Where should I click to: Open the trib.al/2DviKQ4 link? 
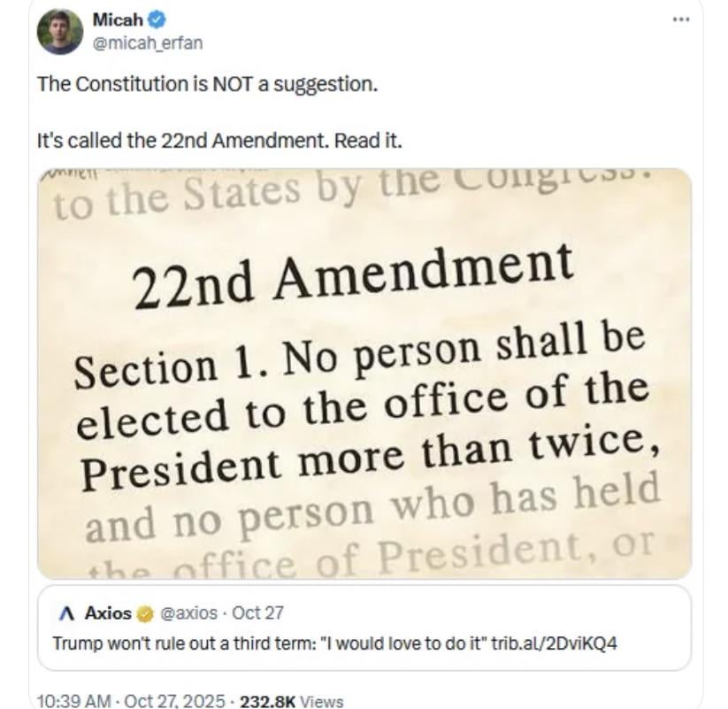pyautogui.click(x=555, y=642)
